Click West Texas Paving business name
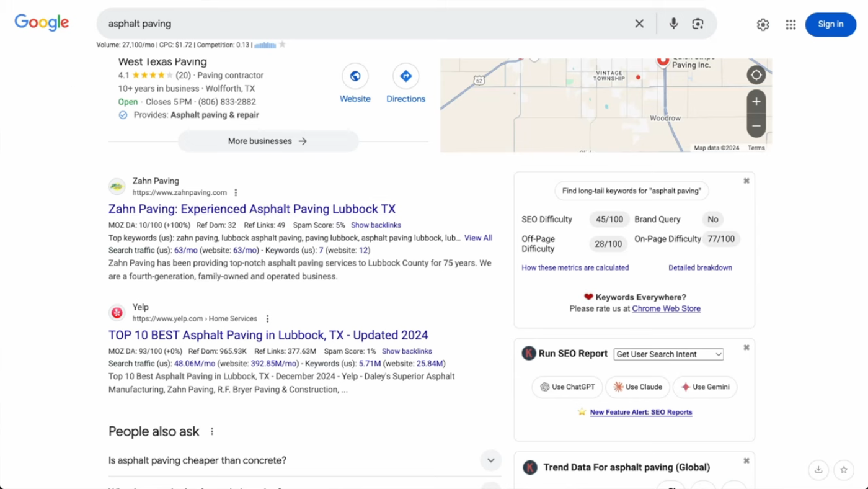Image resolution: width=868 pixels, height=489 pixels. click(162, 61)
